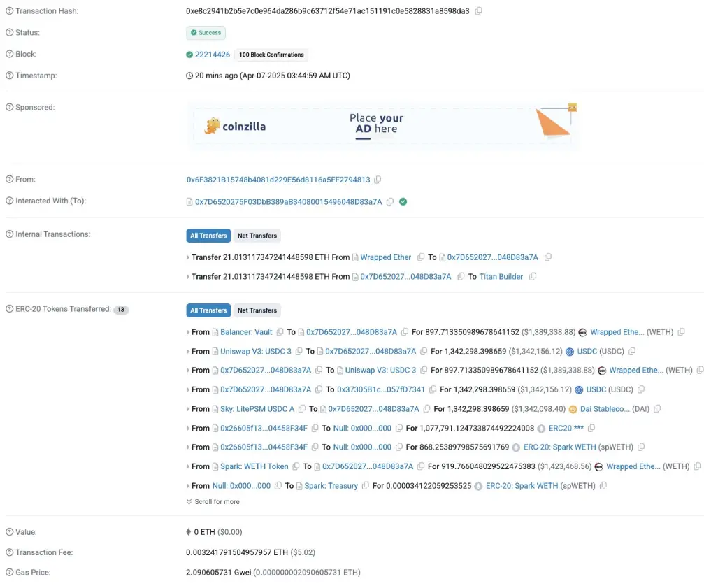This screenshot has height=588, width=704.
Task: Click the Coinzilla sponsored ad banner
Action: coord(383,126)
